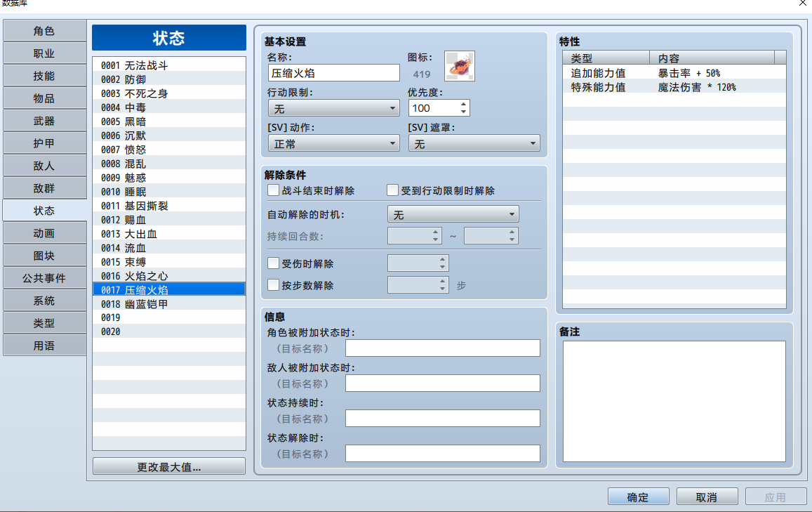The image size is (812, 512).
Task: Increase the 优先度 value with up arrow
Action: [x=463, y=104]
